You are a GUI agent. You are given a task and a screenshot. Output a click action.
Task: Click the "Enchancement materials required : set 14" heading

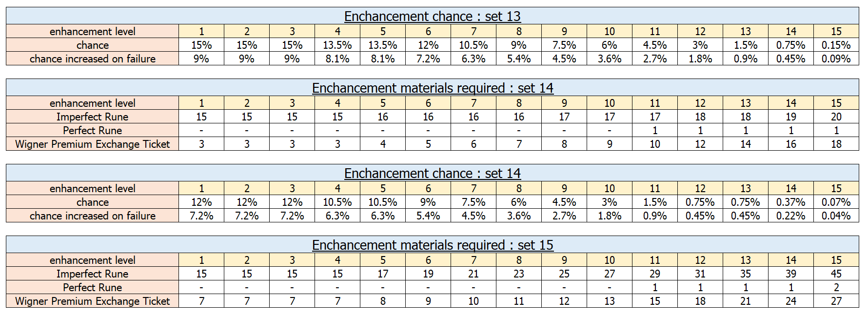pos(432,88)
